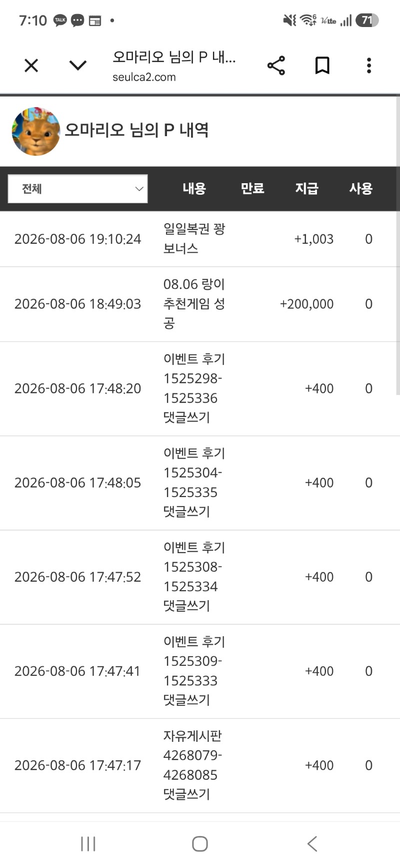The width and height of the screenshot is (400, 868).
Task: Tap the battery indicator showing 71
Action: click(367, 21)
